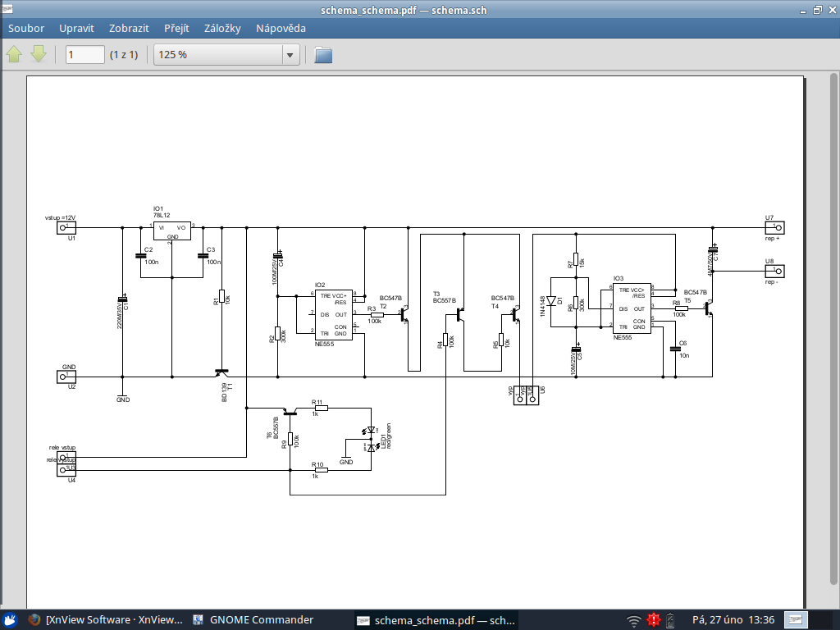The width and height of the screenshot is (840, 630).
Task: Click the red notification tray icon
Action: (654, 620)
